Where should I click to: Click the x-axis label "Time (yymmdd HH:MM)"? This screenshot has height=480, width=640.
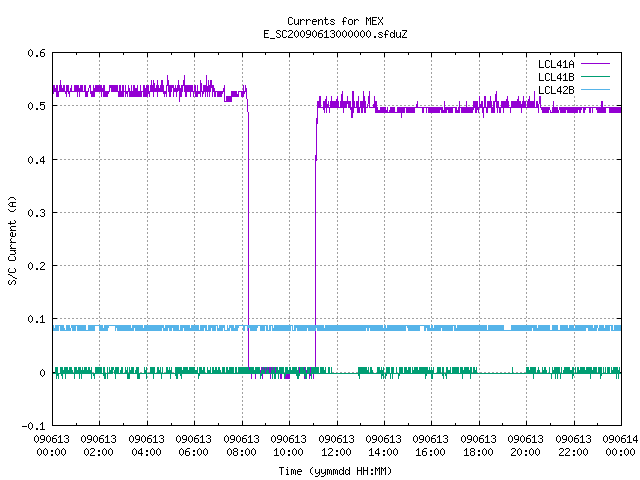click(335, 471)
